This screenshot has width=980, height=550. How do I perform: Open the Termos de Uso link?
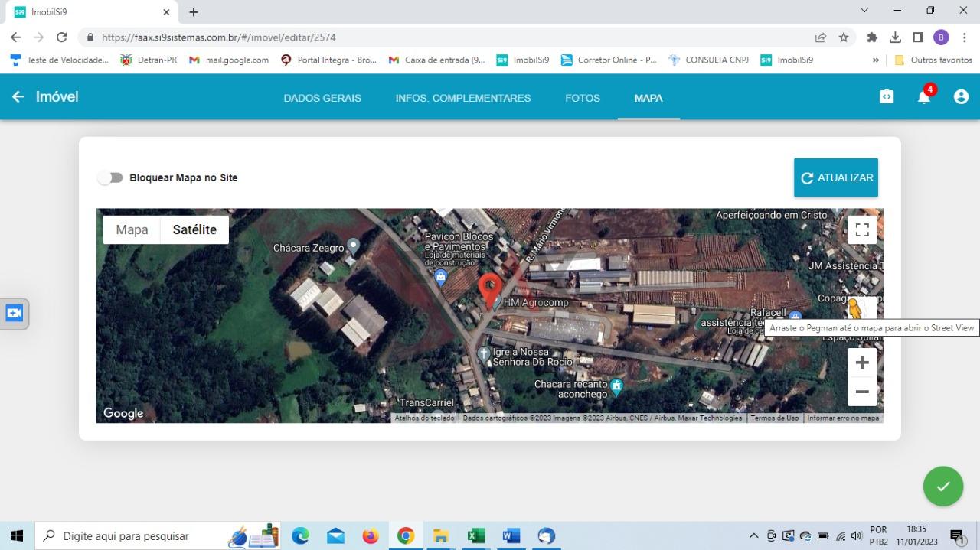(774, 418)
